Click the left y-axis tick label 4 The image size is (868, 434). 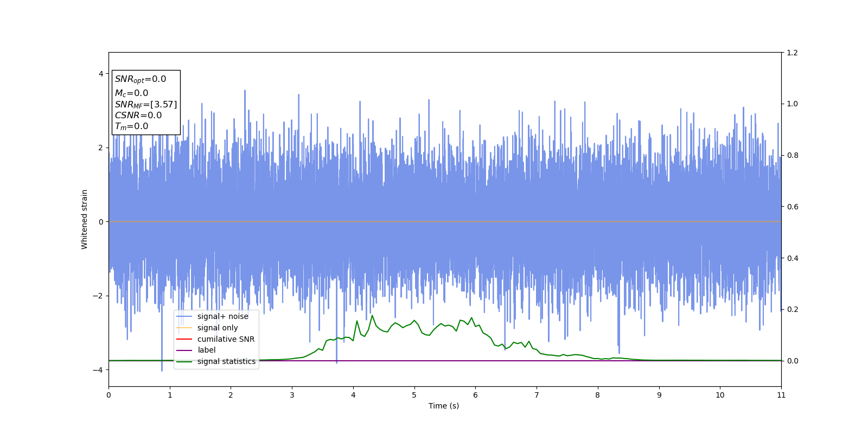[x=101, y=74]
